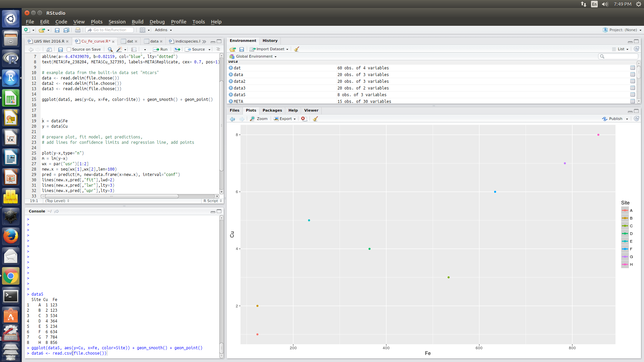
Task: Click the compile notebook icon
Action: tap(134, 49)
